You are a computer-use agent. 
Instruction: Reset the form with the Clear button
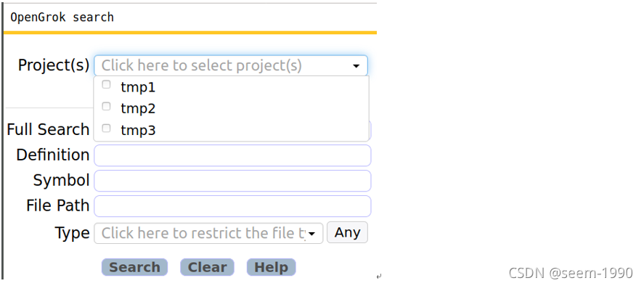click(x=208, y=267)
